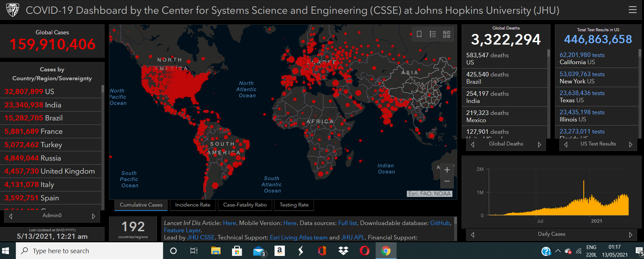Show next Admin0 case list level

(x=93, y=216)
